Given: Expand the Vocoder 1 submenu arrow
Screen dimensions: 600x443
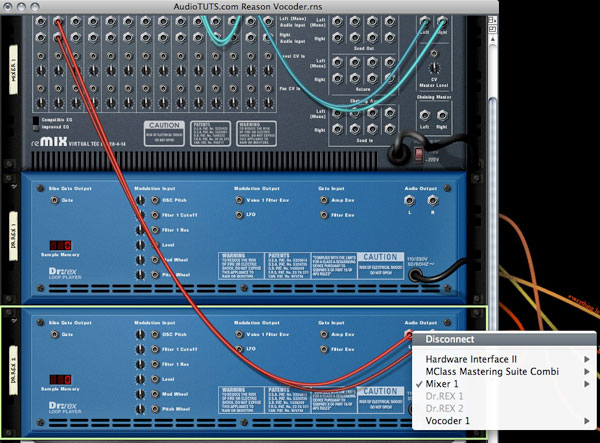Looking at the screenshot, I should click(587, 421).
